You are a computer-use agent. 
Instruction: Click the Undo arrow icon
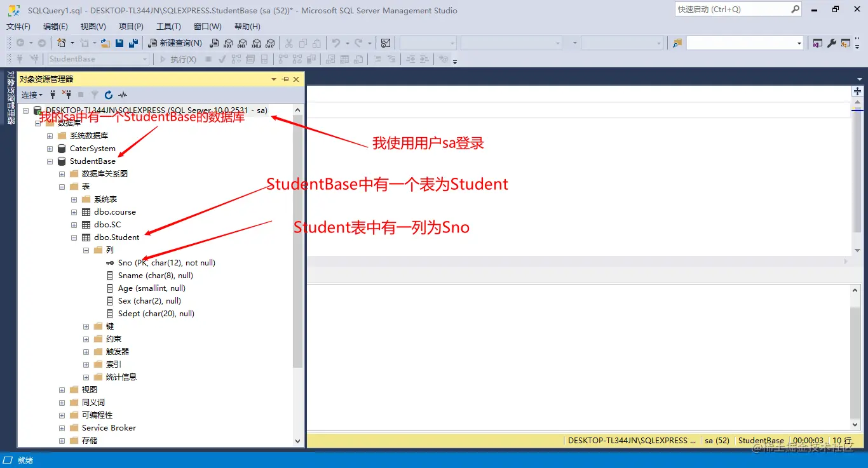tap(336, 43)
